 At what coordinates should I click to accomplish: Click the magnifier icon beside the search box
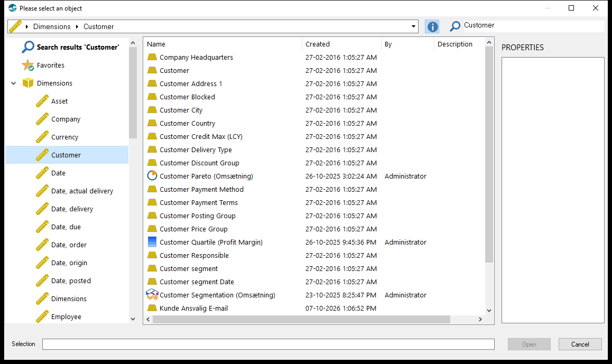455,26
